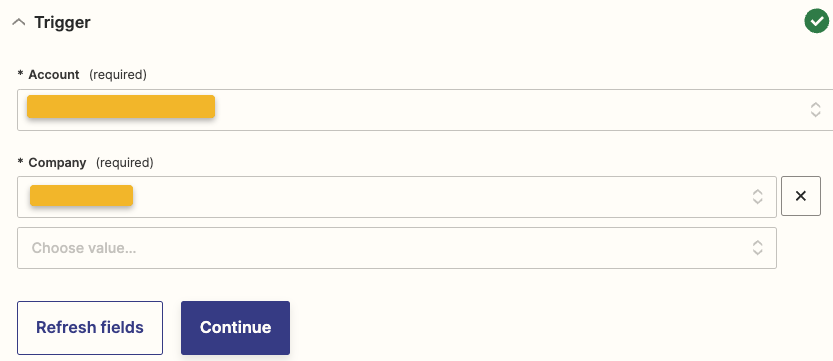Click (required) text beside Company
Screen dimensions: 833x361
point(124,162)
